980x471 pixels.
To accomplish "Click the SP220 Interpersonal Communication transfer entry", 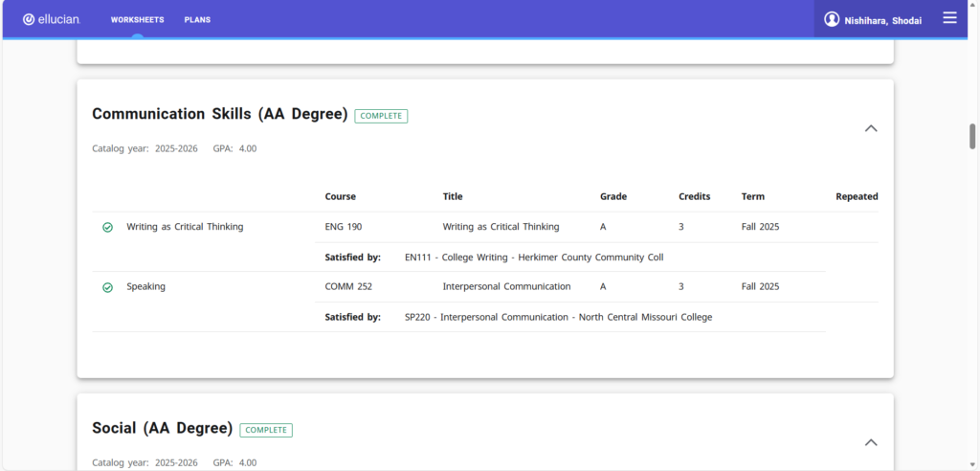I will (558, 317).
